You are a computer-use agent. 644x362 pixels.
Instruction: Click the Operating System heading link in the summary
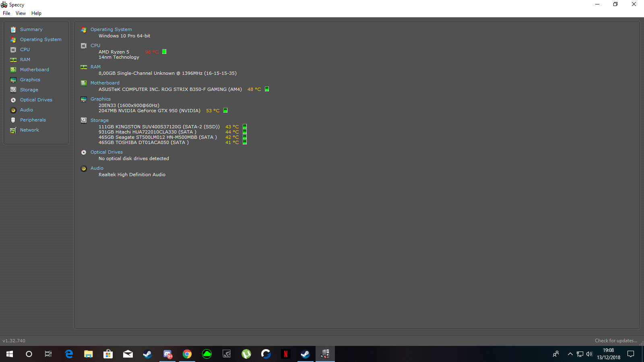111,29
